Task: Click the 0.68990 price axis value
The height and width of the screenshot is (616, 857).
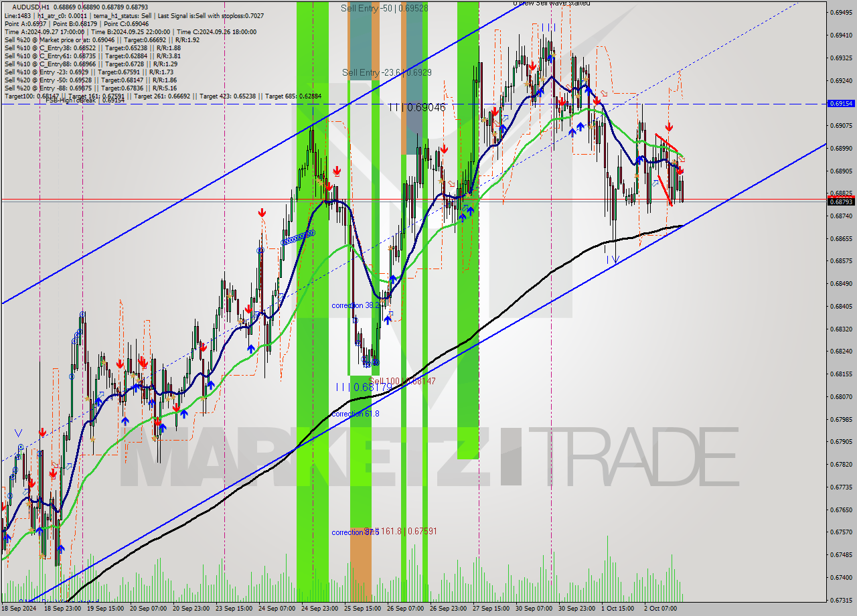Action: [841, 149]
